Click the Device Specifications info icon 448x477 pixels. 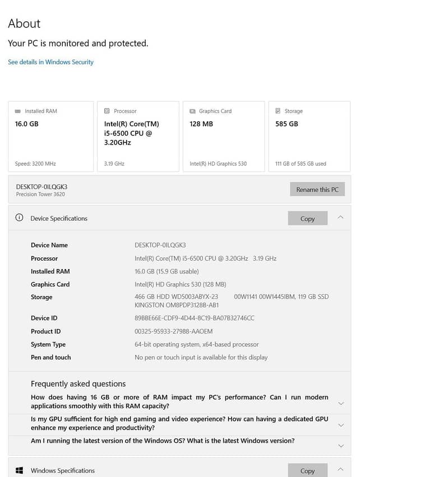[x=19, y=217]
